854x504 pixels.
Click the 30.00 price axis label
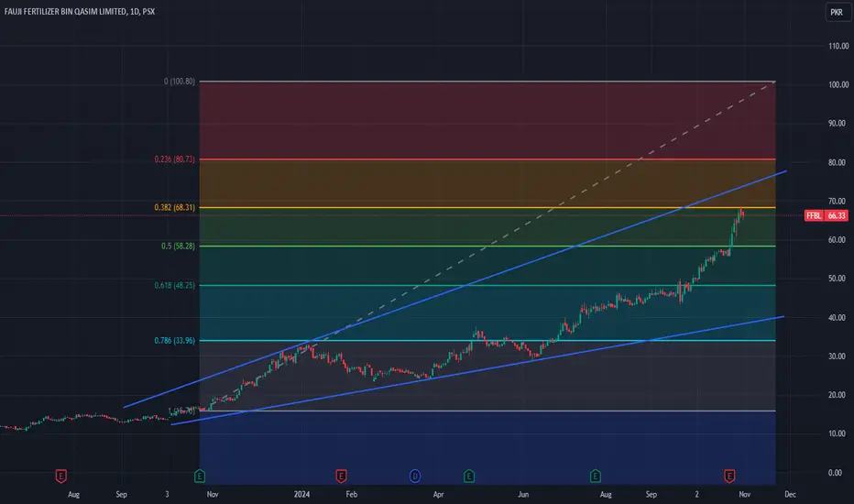838,356
